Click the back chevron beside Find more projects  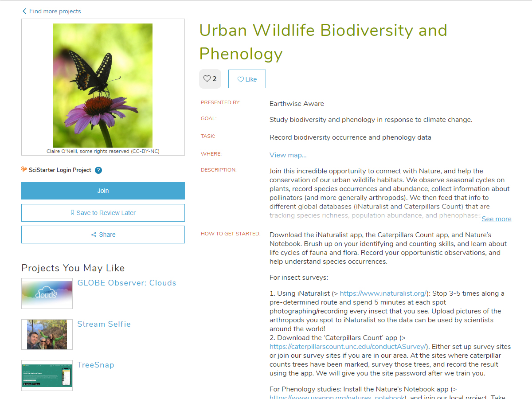pyautogui.click(x=24, y=11)
